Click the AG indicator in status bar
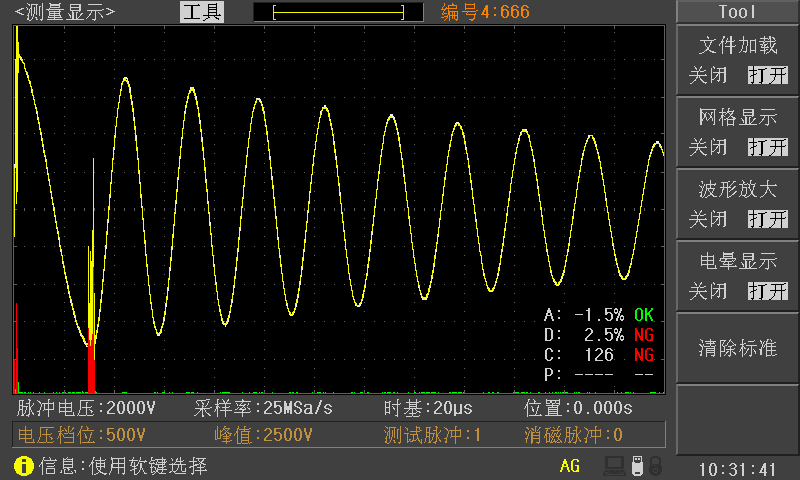The image size is (800, 480). (x=569, y=466)
